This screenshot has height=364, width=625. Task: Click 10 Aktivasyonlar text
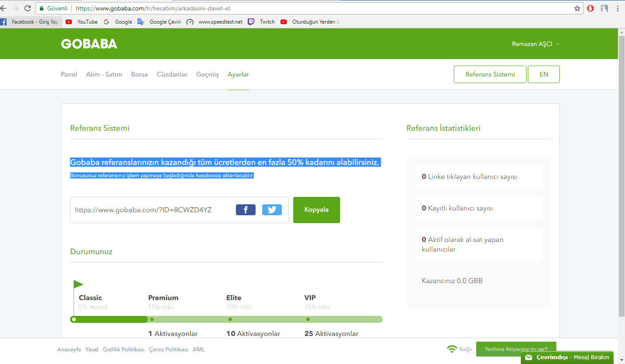(253, 334)
